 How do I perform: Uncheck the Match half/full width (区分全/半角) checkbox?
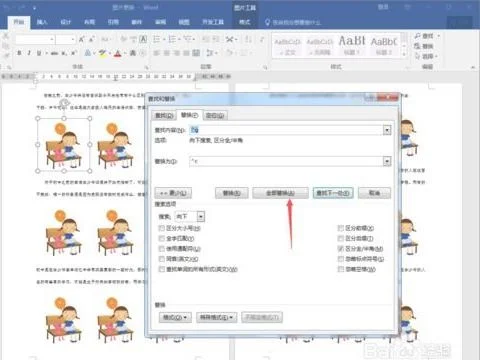(x=341, y=249)
